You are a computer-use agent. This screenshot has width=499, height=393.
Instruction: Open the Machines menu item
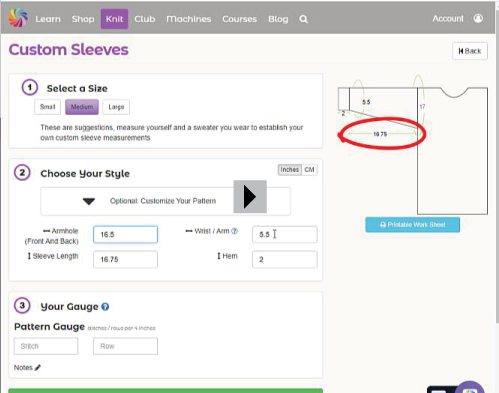pos(189,19)
